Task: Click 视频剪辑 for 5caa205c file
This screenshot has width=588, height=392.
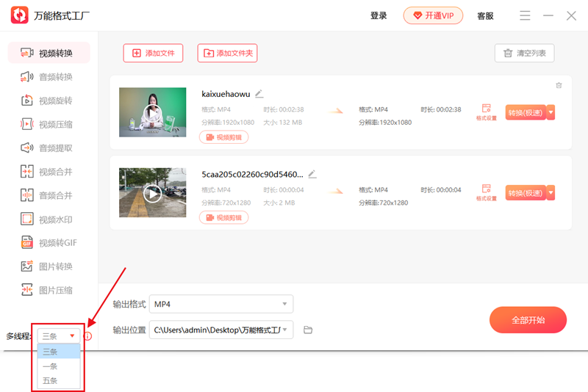Action: pyautogui.click(x=224, y=218)
